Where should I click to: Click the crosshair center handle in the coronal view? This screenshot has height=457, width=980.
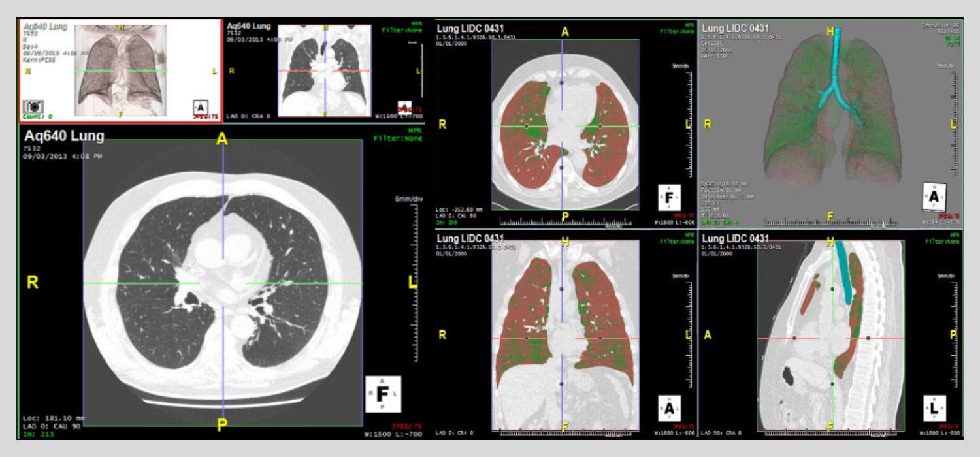pos(563,337)
